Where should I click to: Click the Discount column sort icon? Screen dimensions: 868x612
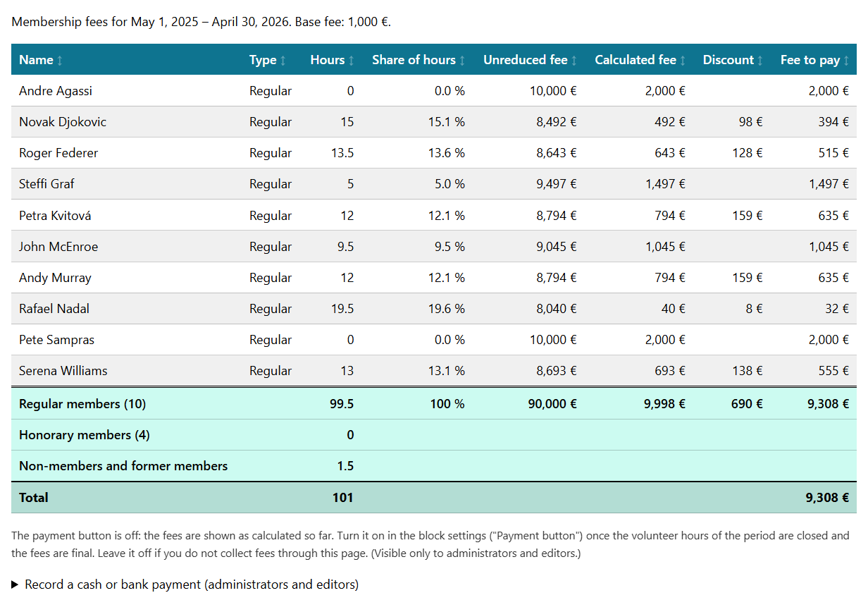[760, 61]
